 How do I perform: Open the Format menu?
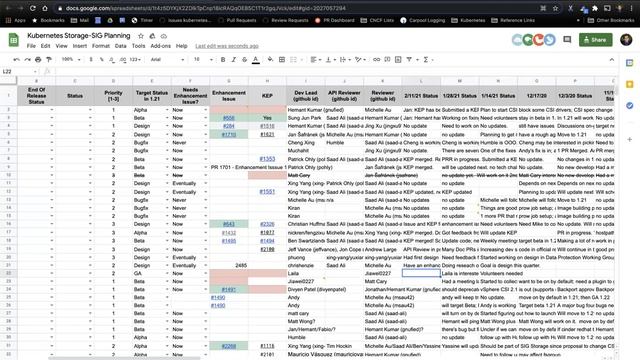101,46
